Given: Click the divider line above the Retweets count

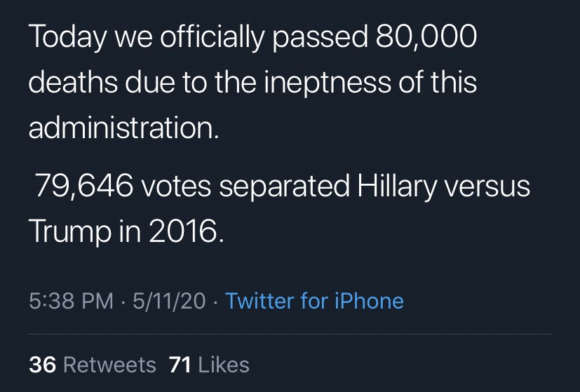Looking at the screenshot, I should 290,335.
